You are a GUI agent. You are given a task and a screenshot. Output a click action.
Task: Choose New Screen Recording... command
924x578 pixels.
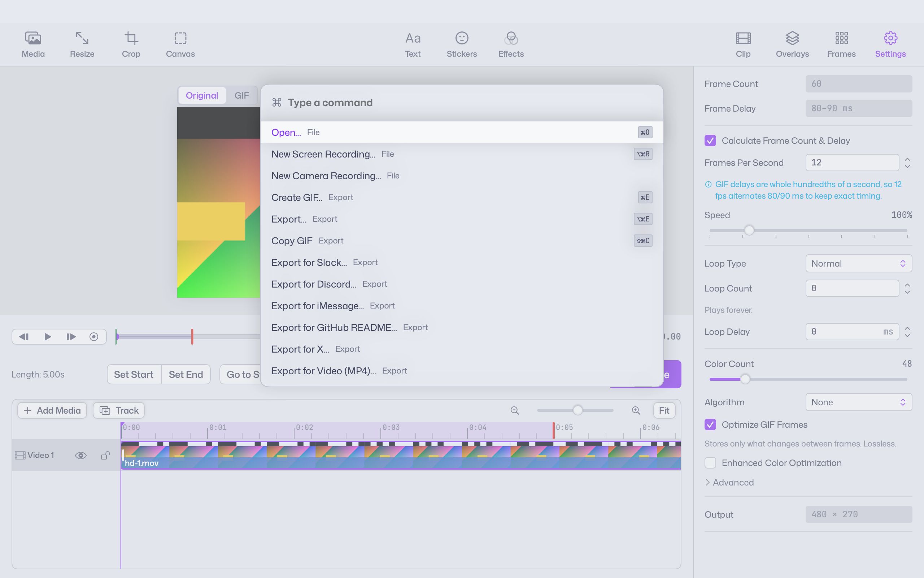pos(462,154)
